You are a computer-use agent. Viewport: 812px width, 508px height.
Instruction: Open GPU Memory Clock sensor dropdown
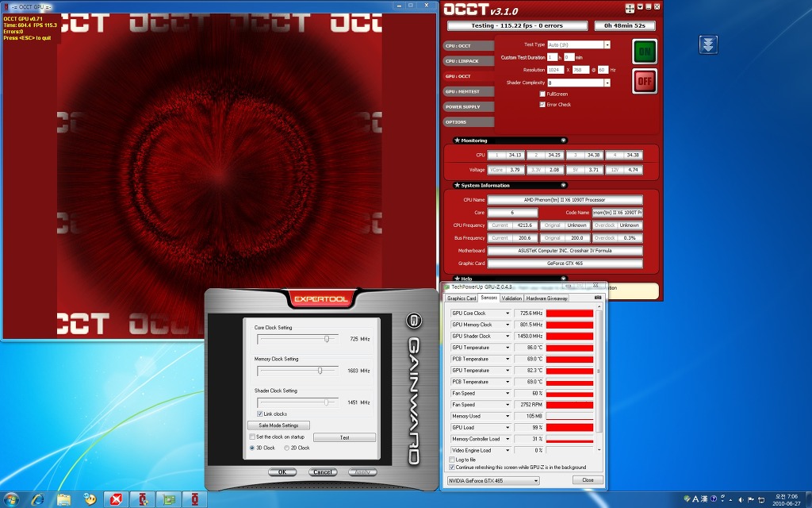507,325
